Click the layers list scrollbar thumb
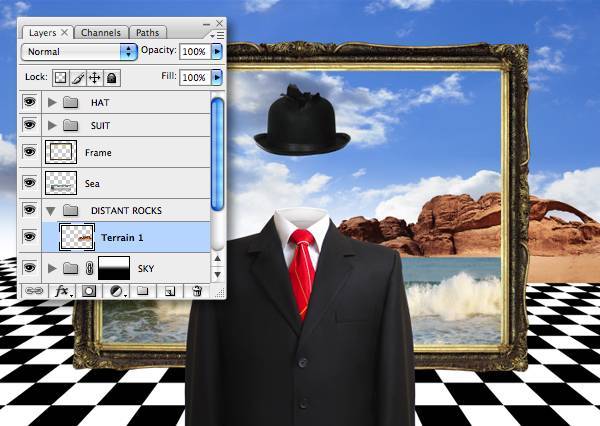The height and width of the screenshot is (426, 600). click(x=217, y=154)
